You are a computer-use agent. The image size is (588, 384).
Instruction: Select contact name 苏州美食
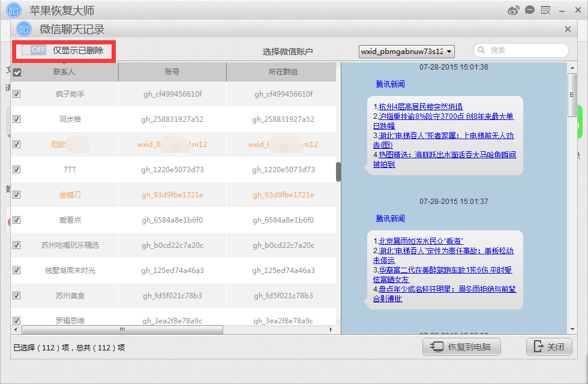click(x=70, y=295)
